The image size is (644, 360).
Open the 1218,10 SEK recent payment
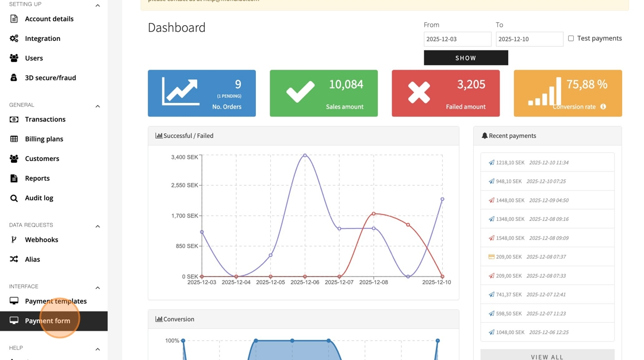[x=547, y=162]
